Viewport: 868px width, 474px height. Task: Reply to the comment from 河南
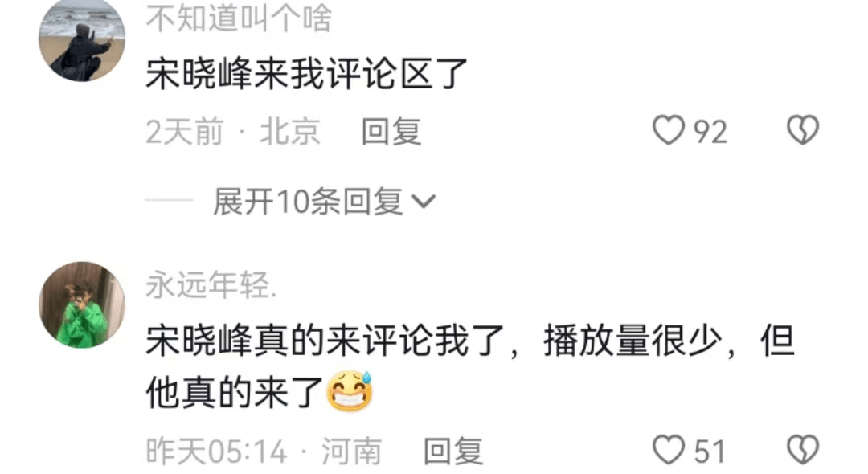[x=453, y=452]
